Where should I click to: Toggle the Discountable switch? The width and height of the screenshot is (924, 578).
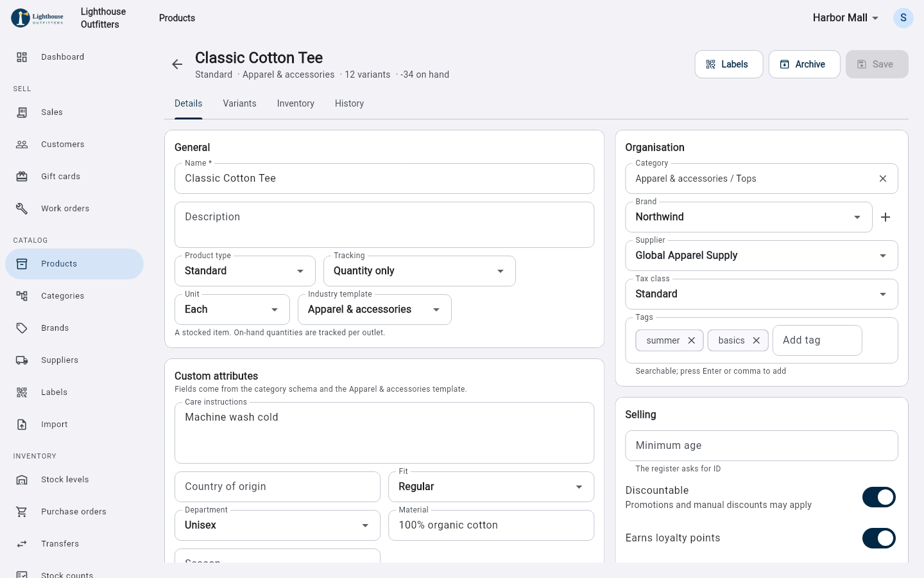(879, 497)
